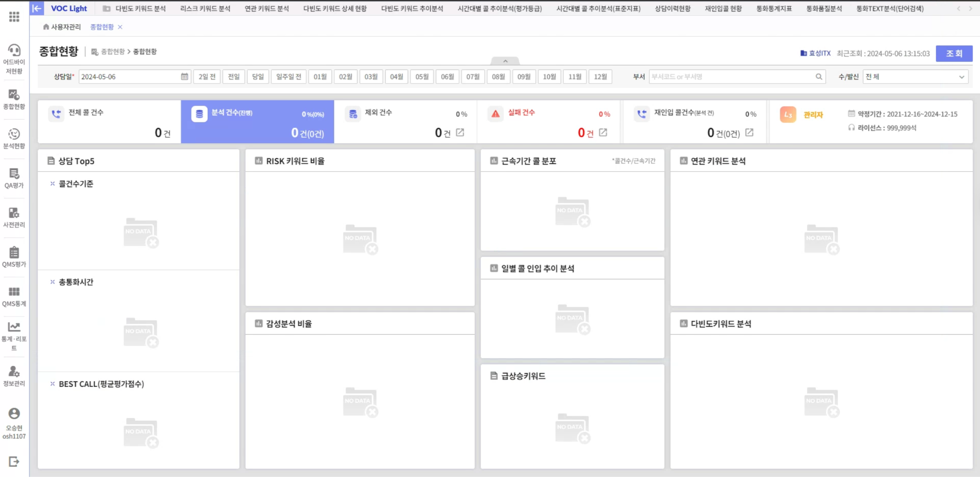Click the logout icon in the sidebar
980x477 pixels.
(x=14, y=462)
